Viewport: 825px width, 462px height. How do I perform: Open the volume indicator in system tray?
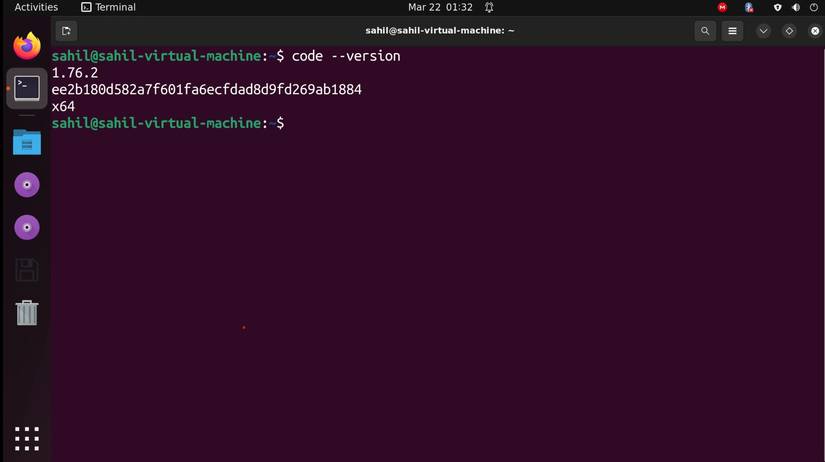pos(796,7)
